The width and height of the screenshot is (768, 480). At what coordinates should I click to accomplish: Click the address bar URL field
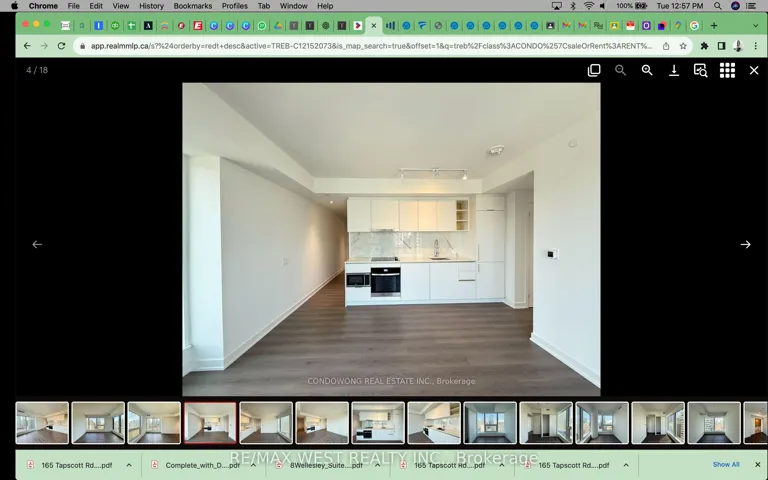click(370, 46)
